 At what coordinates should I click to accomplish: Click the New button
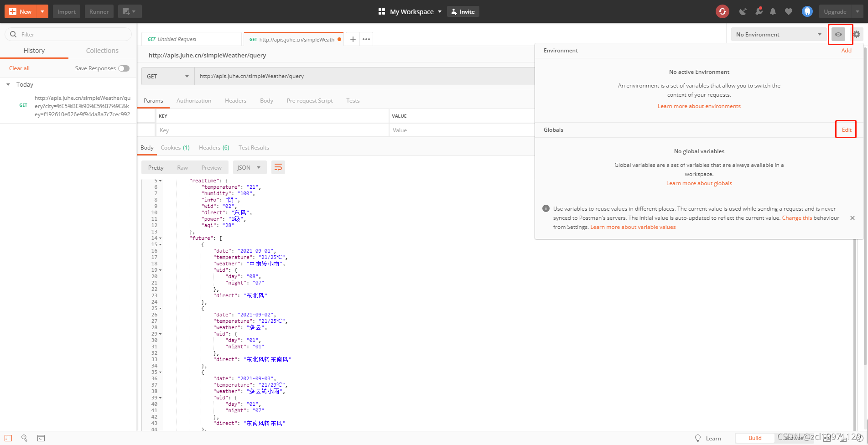[21, 11]
